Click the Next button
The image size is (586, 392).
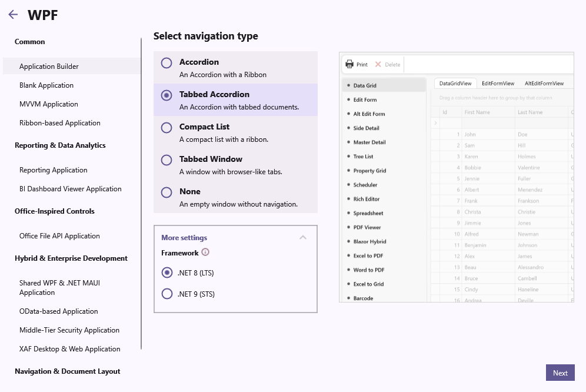pyautogui.click(x=560, y=373)
